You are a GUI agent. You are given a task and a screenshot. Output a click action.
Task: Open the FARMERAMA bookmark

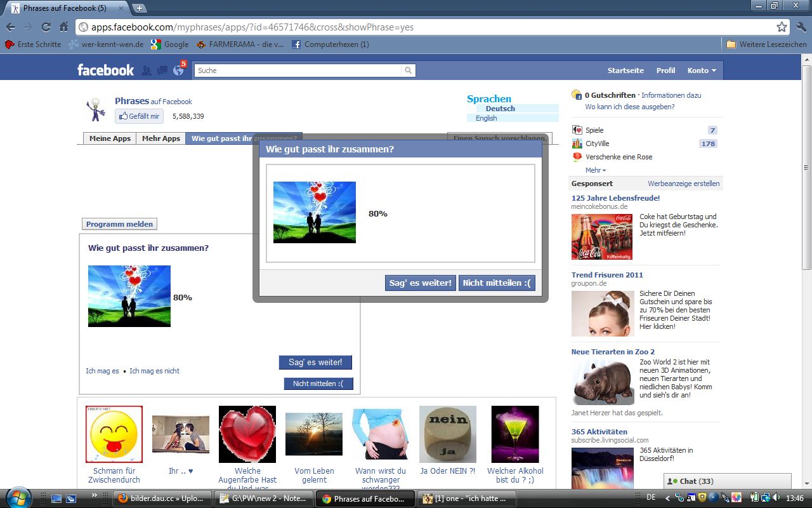(x=240, y=44)
